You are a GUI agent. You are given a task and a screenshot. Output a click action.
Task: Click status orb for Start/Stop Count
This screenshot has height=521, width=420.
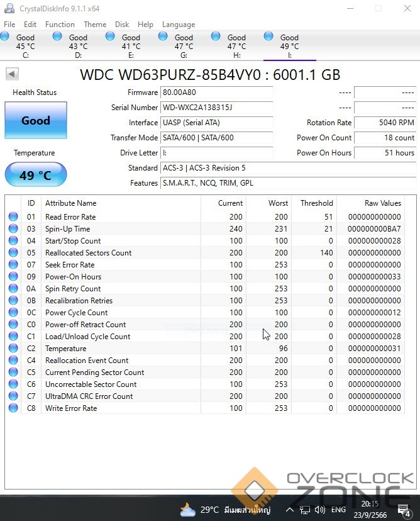pos(13,240)
